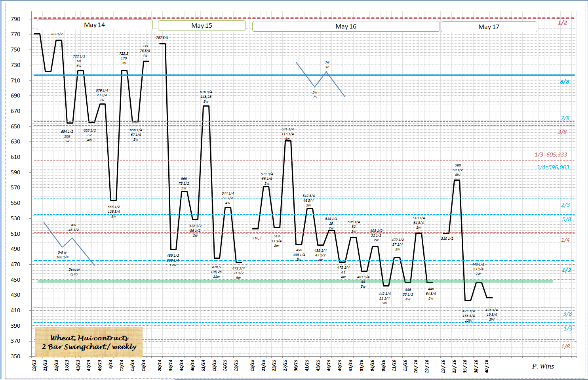This screenshot has height=380, width=588.
Task: Select the 27/15 week axis label
Action: click(285, 365)
